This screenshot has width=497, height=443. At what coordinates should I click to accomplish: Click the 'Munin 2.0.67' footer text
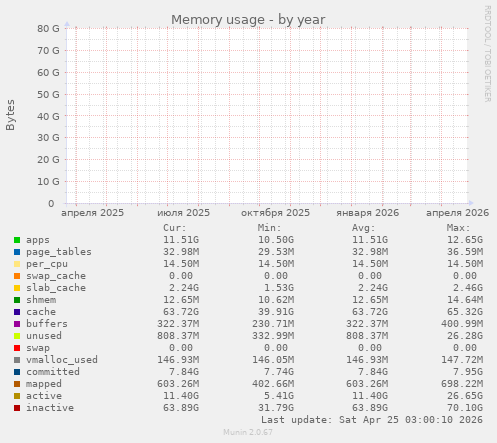point(248,432)
